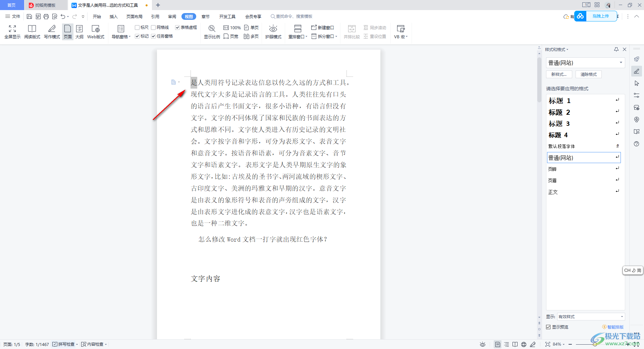Click 新建窗口 new window
The width and height of the screenshot is (644, 349).
pos(323,28)
